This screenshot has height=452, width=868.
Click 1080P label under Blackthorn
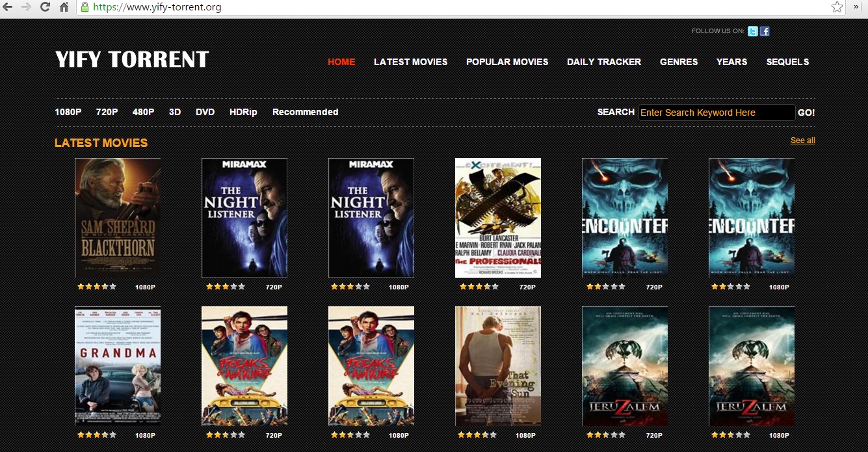[x=145, y=287]
